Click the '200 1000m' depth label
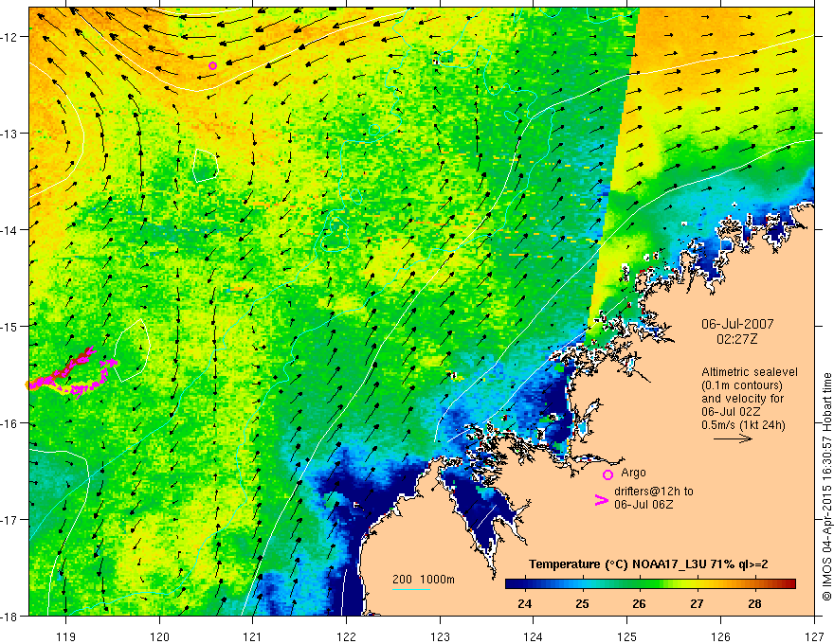 pyautogui.click(x=424, y=580)
